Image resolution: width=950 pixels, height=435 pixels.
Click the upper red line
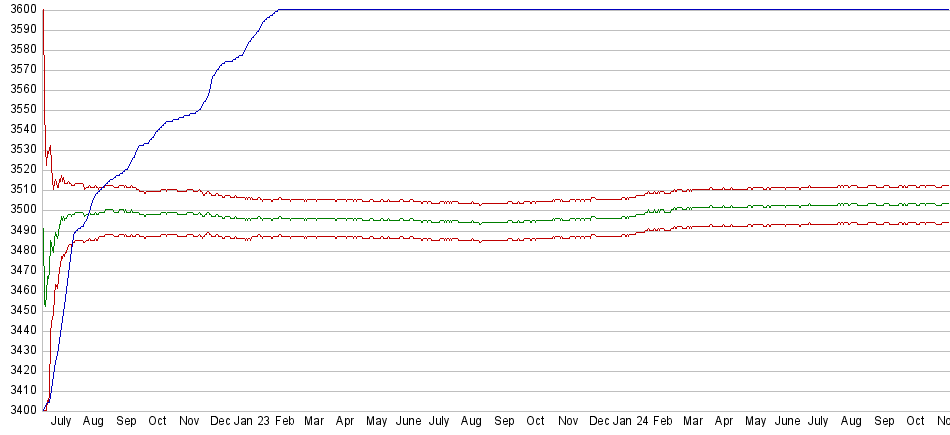tap(400, 201)
